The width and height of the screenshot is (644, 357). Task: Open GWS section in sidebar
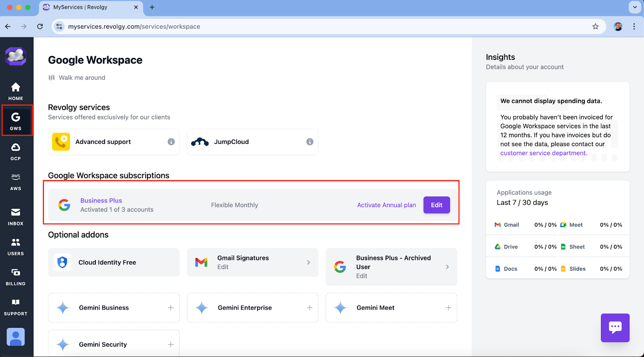pos(16,121)
